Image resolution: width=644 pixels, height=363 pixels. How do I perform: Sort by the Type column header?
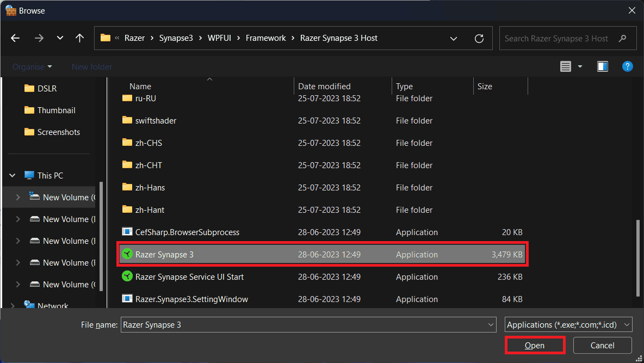pos(404,87)
